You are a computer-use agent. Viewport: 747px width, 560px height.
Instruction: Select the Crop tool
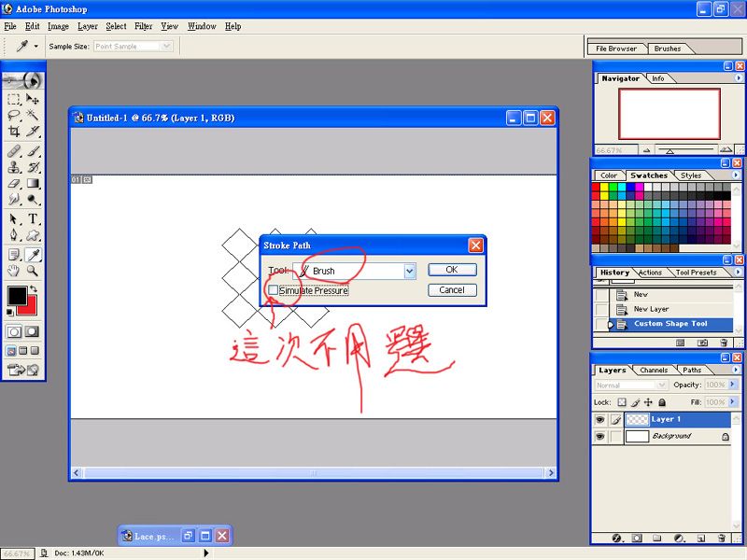coord(14,131)
